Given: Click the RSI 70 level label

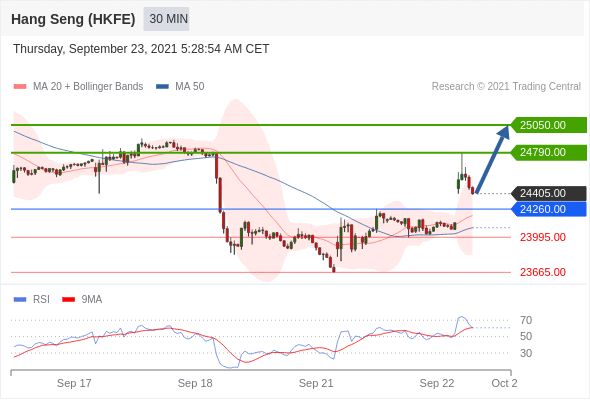Looking at the screenshot, I should pos(526,320).
